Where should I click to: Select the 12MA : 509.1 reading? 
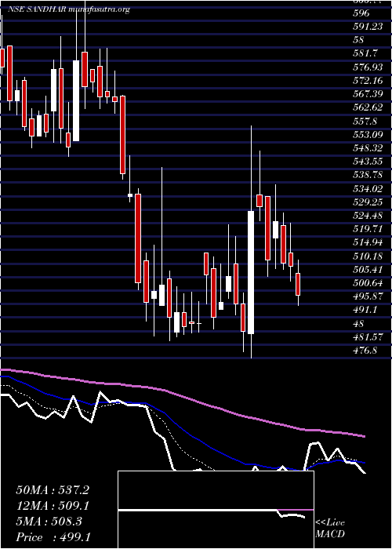tap(53, 506)
